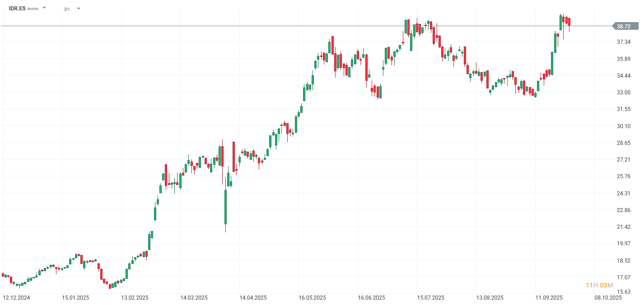Click the Acción instrument type label
644x305 pixels.
pyautogui.click(x=33, y=9)
